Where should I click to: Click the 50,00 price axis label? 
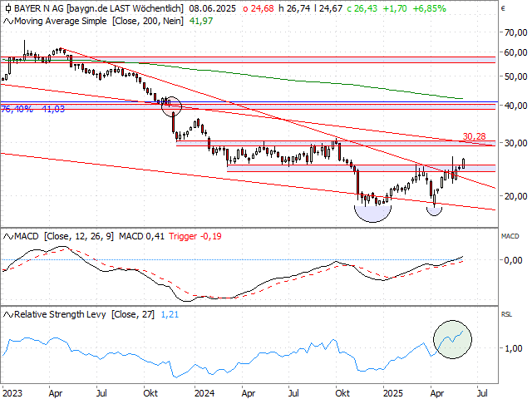(x=515, y=76)
